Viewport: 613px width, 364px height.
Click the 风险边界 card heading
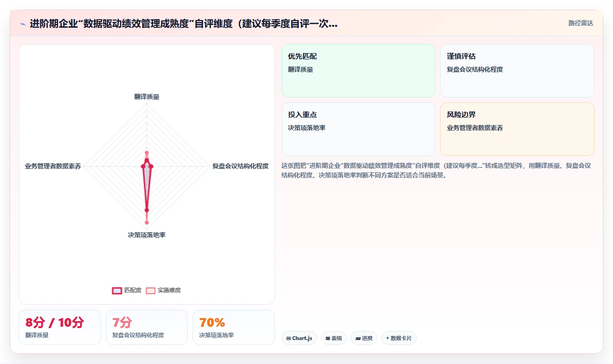click(x=461, y=115)
